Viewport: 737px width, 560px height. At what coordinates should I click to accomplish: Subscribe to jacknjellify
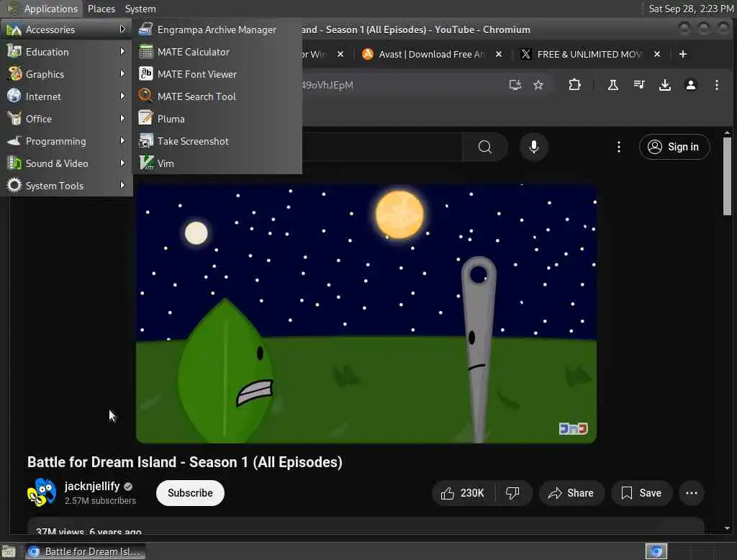click(x=190, y=493)
